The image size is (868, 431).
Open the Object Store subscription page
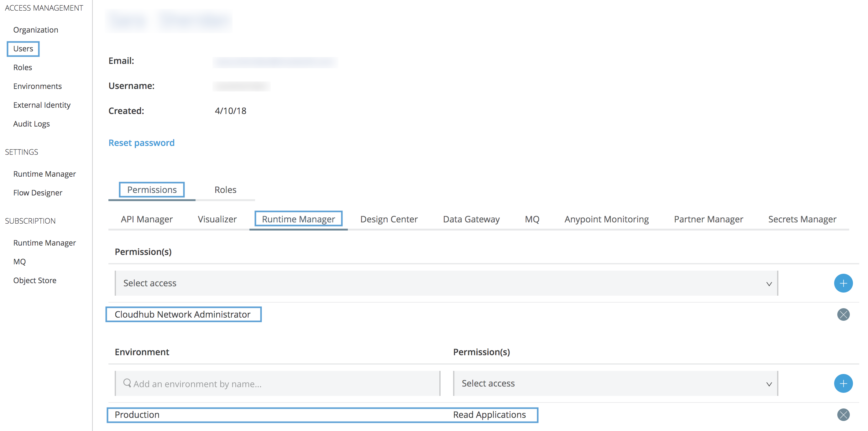tap(35, 280)
